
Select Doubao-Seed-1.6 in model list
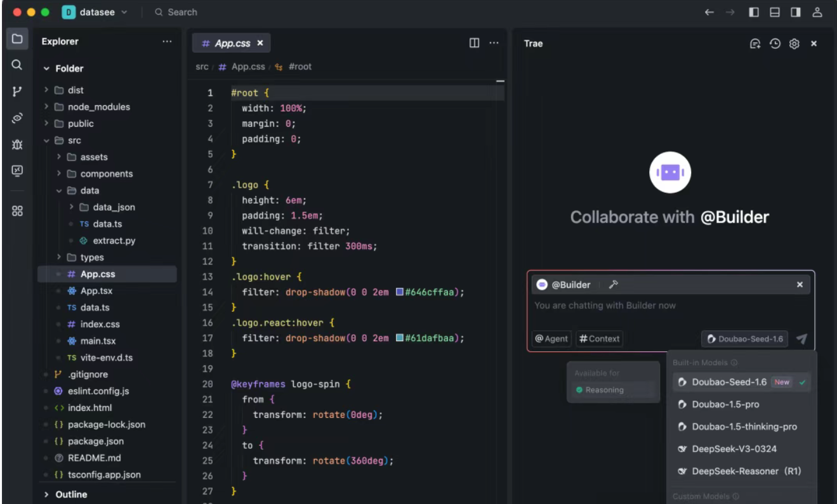tap(741, 382)
